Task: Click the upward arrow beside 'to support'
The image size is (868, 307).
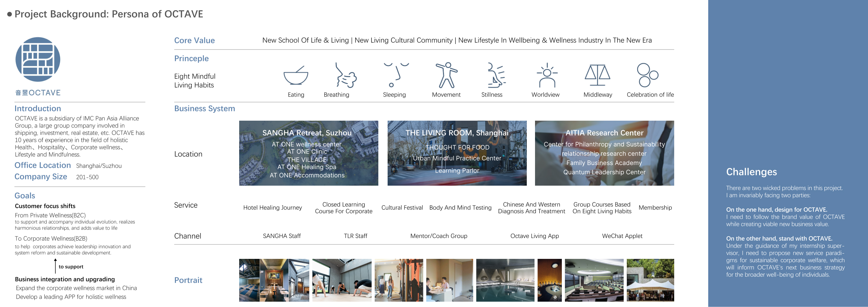Action: pos(55,266)
